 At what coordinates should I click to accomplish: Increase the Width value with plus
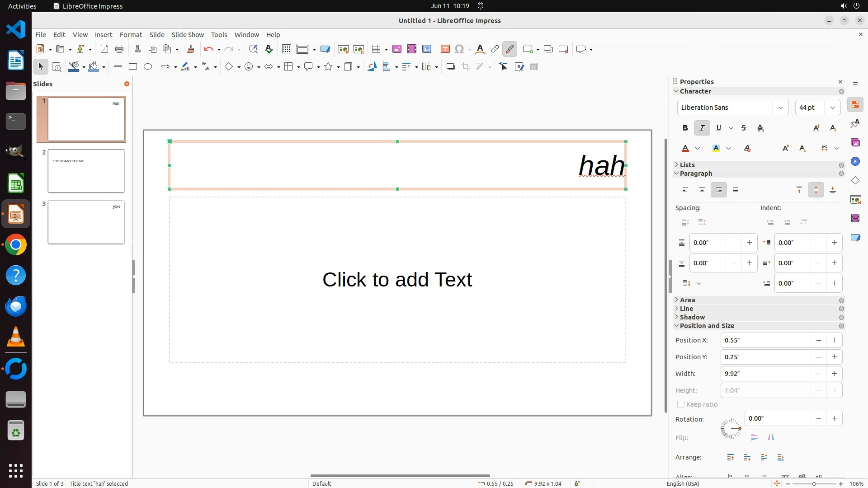tap(834, 374)
